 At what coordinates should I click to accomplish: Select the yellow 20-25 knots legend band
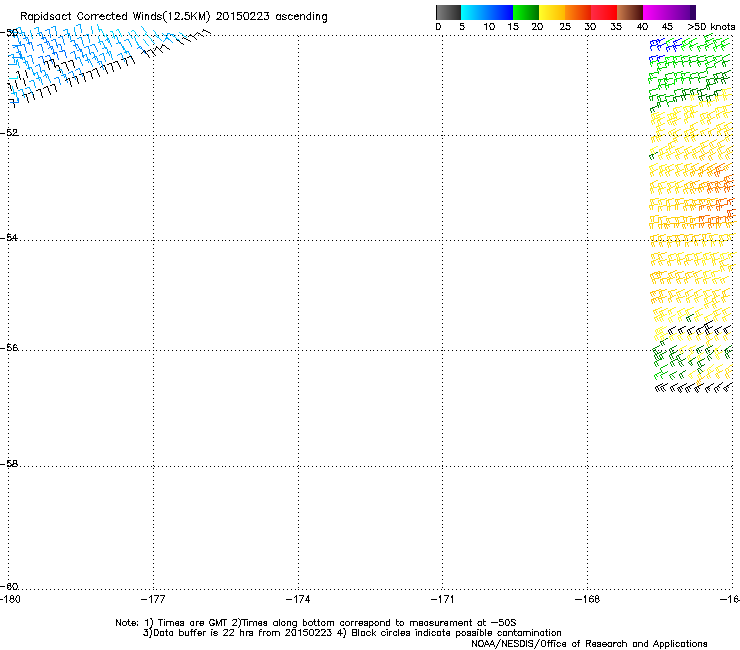[552, 12]
